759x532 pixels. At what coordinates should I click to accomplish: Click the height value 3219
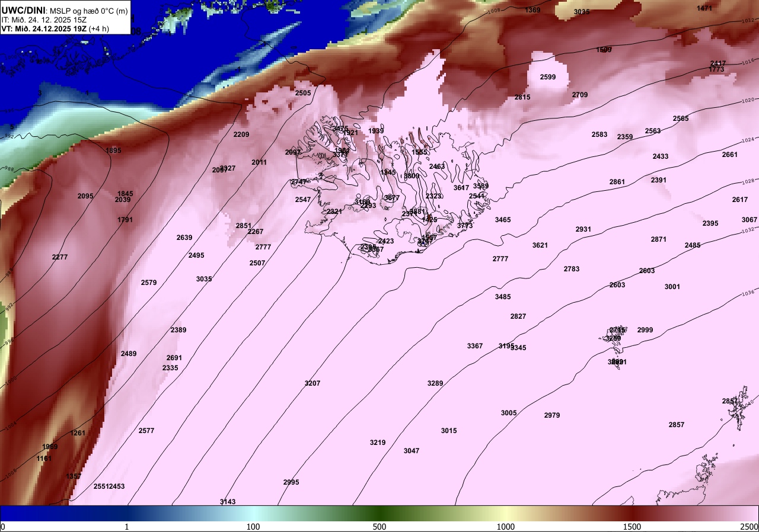(x=378, y=443)
